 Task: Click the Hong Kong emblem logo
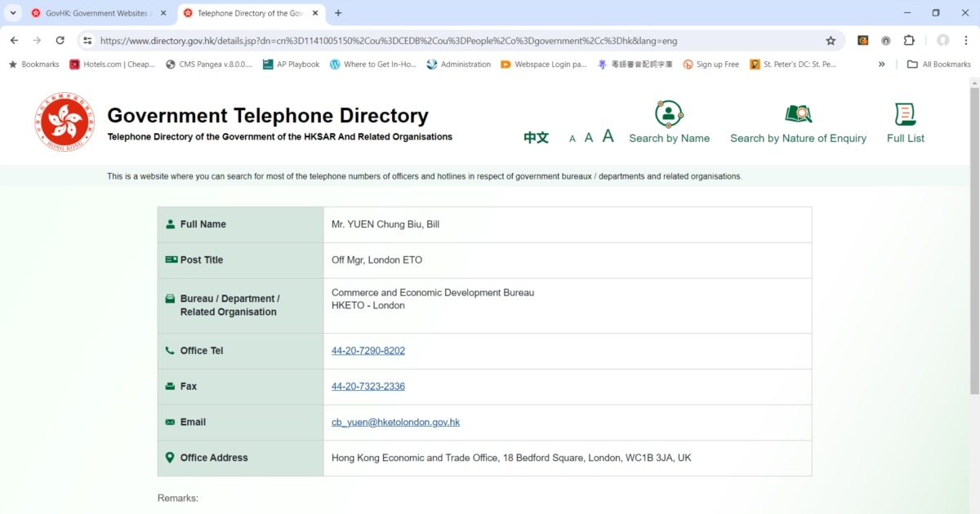[65, 122]
